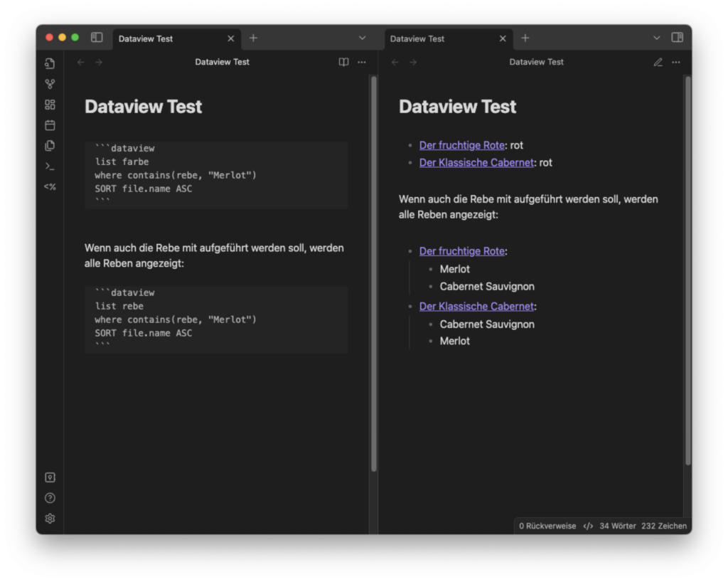
Task: Click Cabernet Sauvignon under Der fruchtige Rote
Action: [x=487, y=287]
